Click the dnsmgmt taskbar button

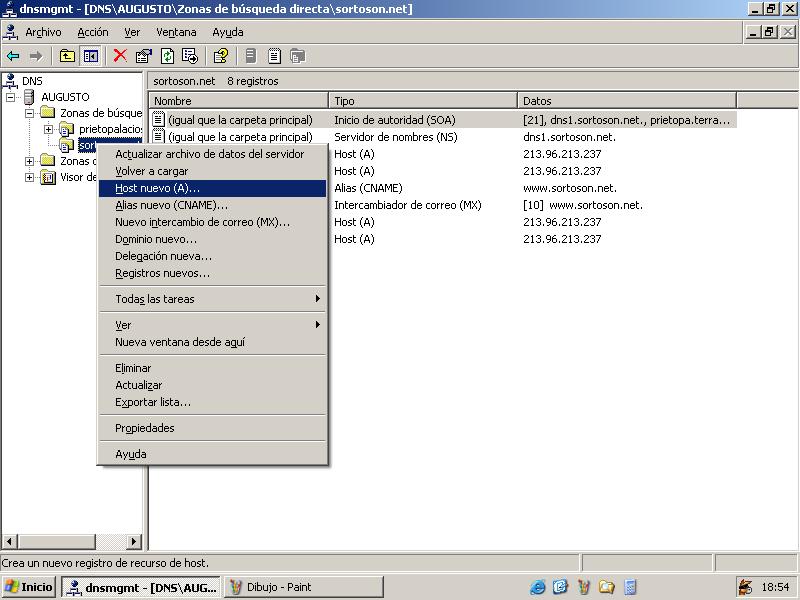click(x=142, y=587)
